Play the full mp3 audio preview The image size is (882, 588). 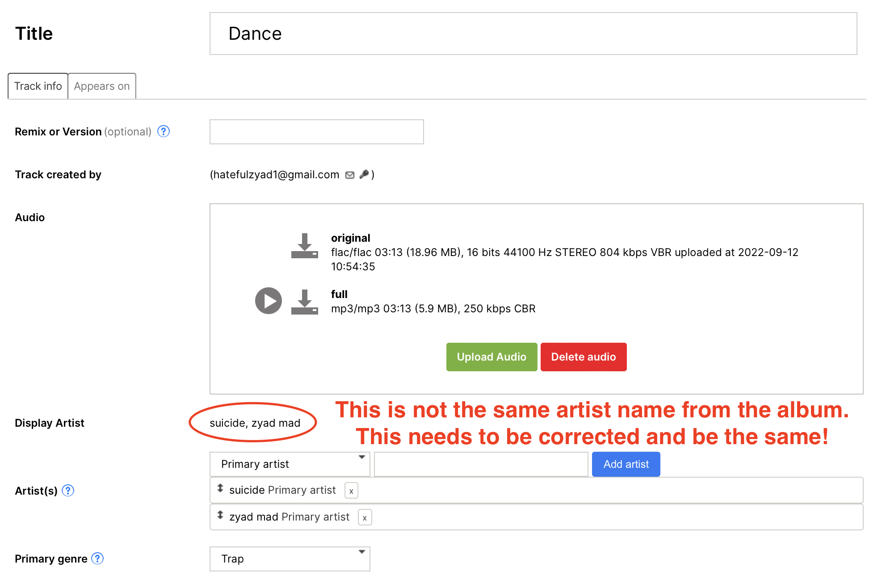tap(268, 301)
